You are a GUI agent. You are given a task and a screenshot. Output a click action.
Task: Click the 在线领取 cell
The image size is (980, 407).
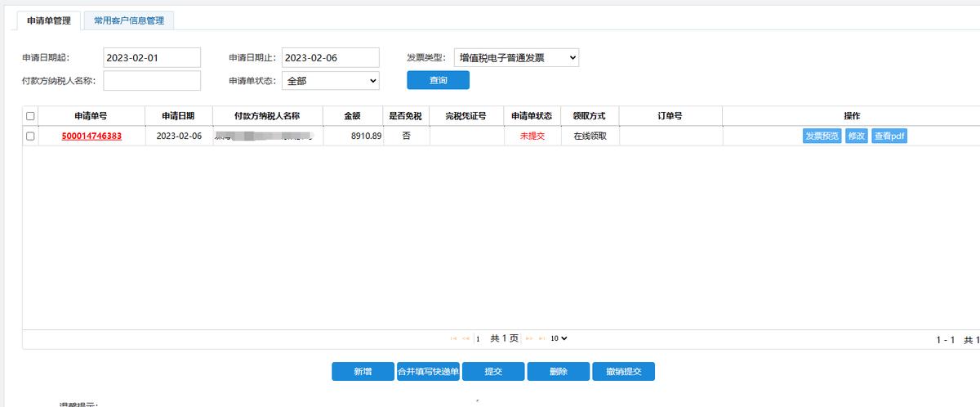(x=590, y=136)
